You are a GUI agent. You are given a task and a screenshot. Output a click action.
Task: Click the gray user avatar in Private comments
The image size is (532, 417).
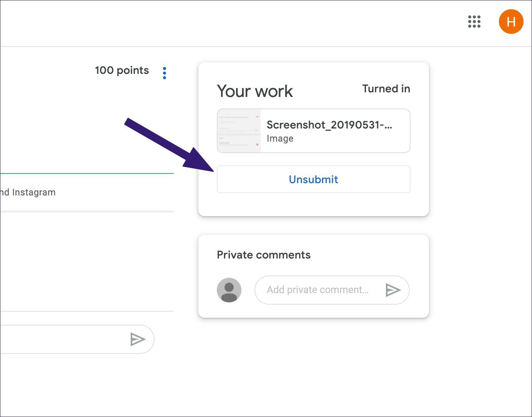[x=229, y=290]
